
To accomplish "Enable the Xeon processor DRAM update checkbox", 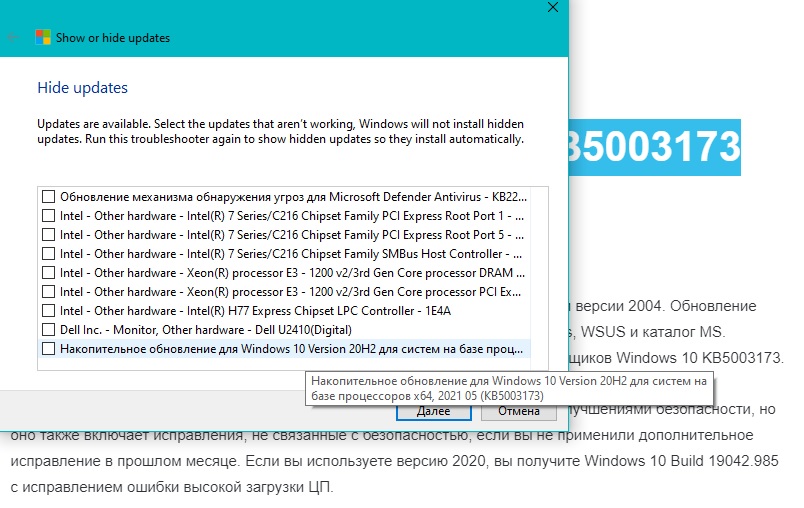I will pyautogui.click(x=48, y=273).
